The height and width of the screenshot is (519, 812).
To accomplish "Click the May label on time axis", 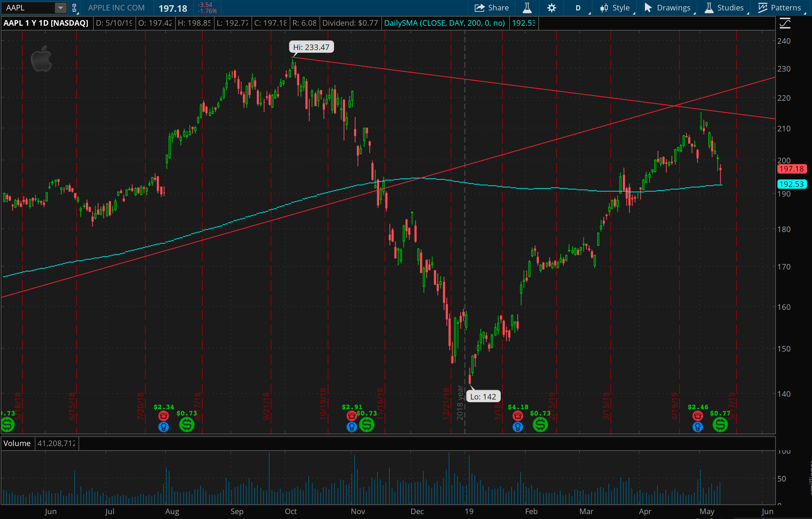I will tap(707, 512).
